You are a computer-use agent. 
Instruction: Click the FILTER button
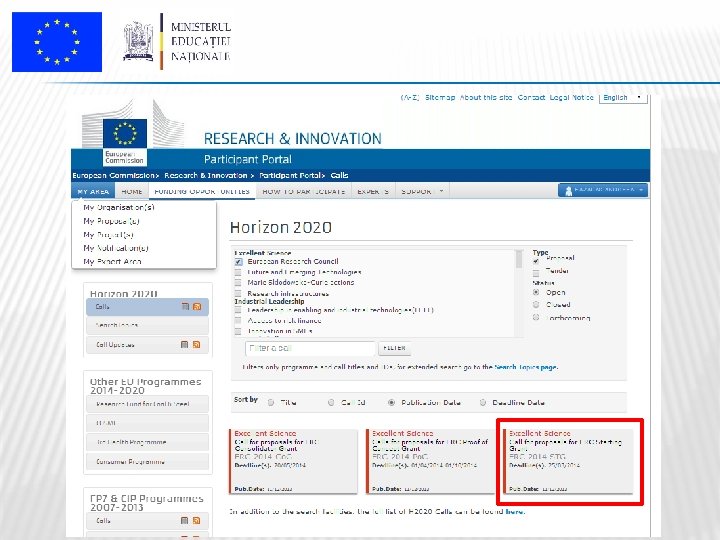(x=394, y=348)
